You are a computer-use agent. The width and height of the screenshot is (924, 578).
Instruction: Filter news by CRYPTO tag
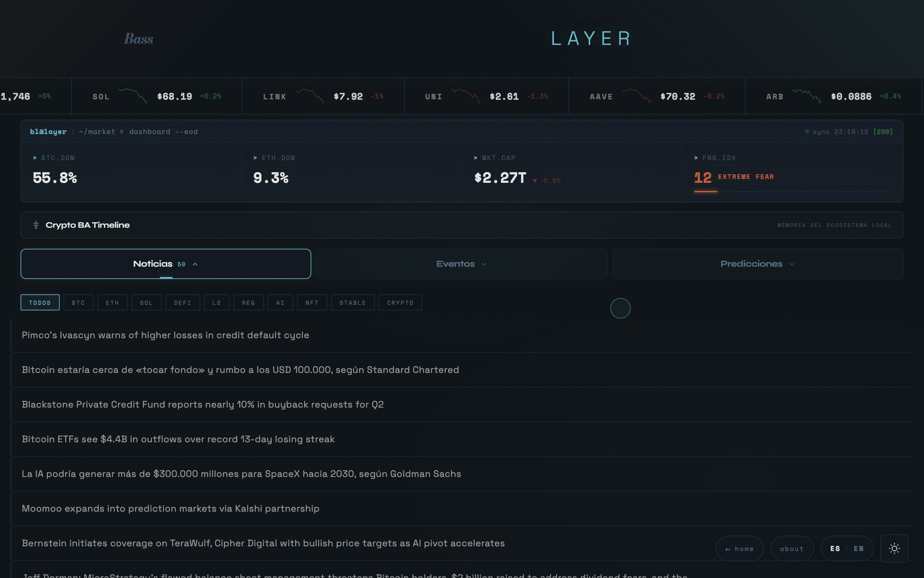click(400, 302)
